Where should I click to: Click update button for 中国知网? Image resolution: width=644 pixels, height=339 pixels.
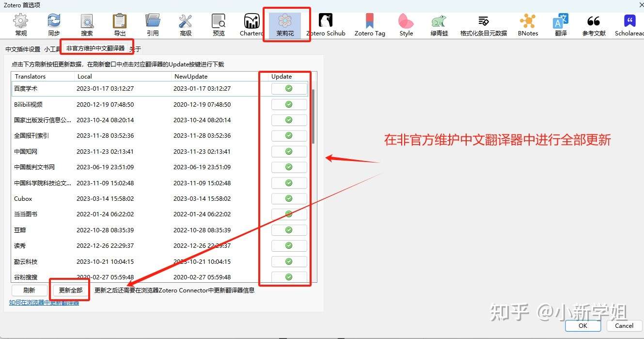tap(289, 151)
